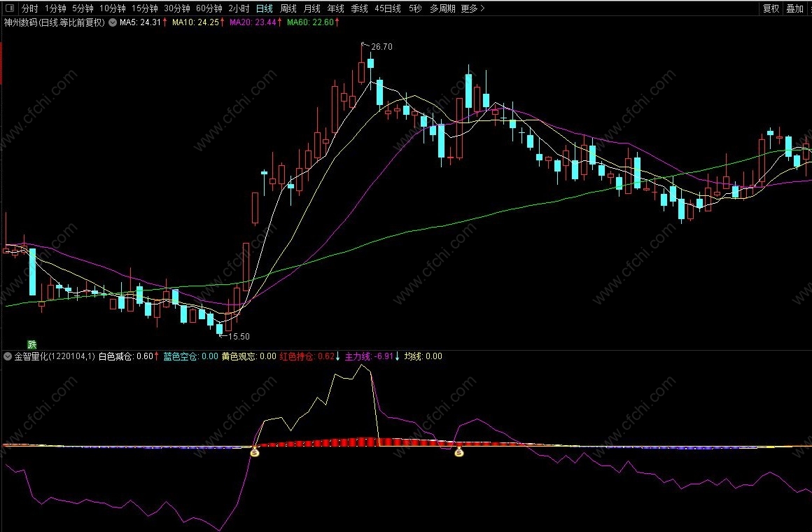
Task: Click the MA5: 24.31 value label
Action: pos(143,22)
